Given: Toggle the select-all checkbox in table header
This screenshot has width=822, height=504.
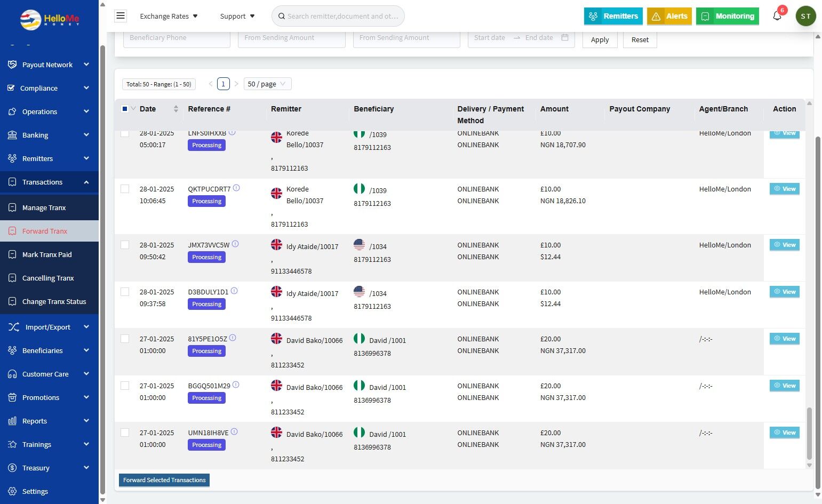Looking at the screenshot, I should 125,109.
